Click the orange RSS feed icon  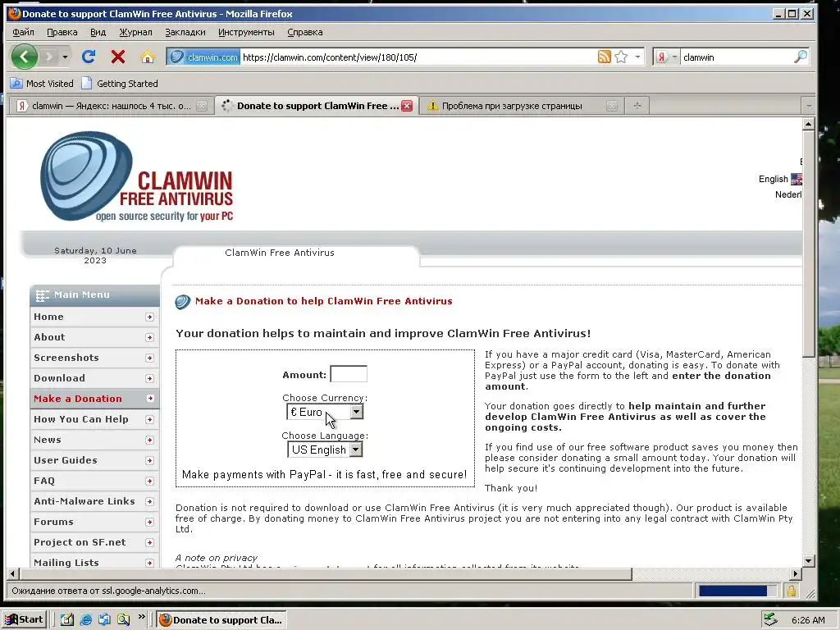tap(605, 57)
